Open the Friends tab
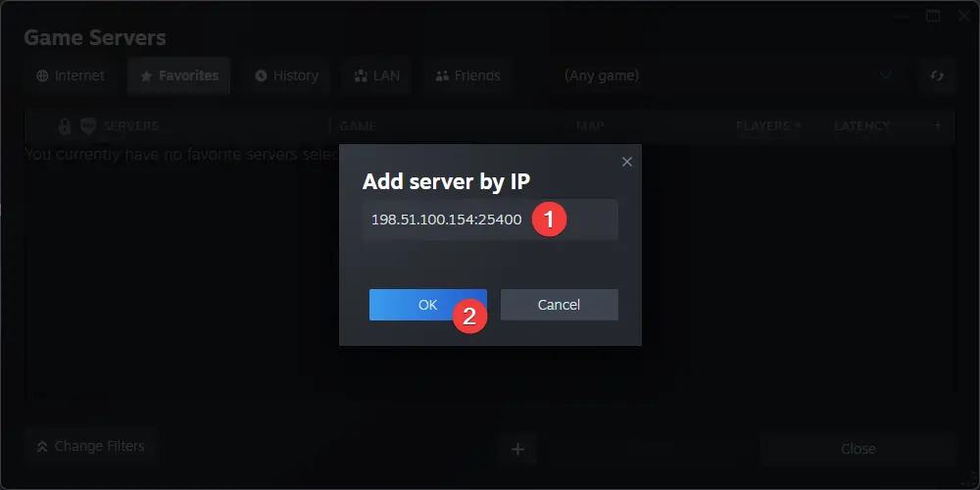 click(468, 75)
